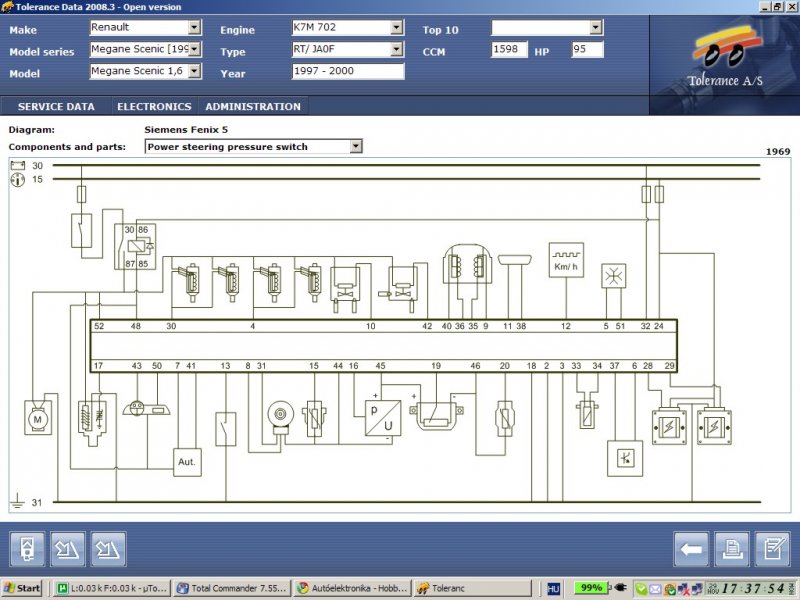Select the dual coil sensor symbol on pins 40 36 35
The height and width of the screenshot is (600, 800).
[467, 265]
